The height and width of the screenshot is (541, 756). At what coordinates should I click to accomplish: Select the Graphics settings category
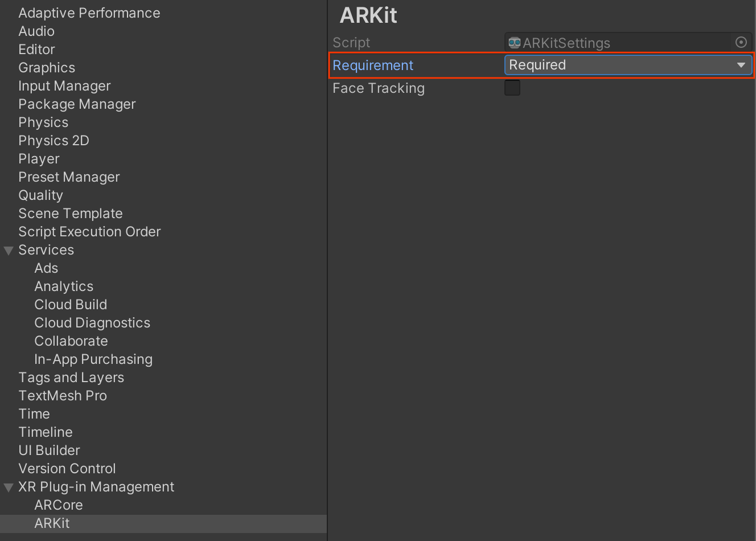47,68
